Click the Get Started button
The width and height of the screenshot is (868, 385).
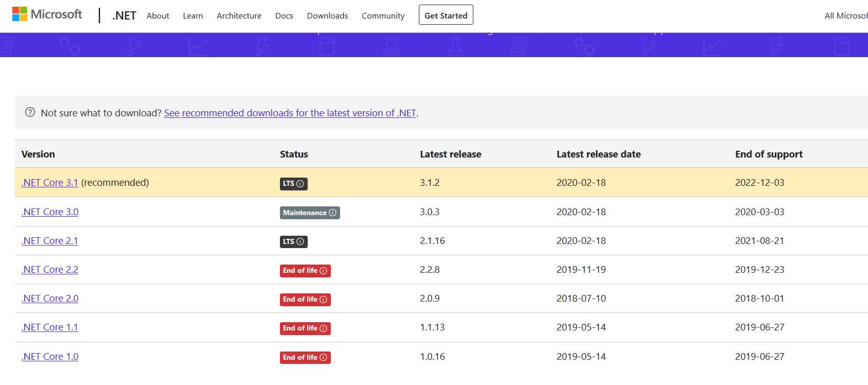[446, 15]
